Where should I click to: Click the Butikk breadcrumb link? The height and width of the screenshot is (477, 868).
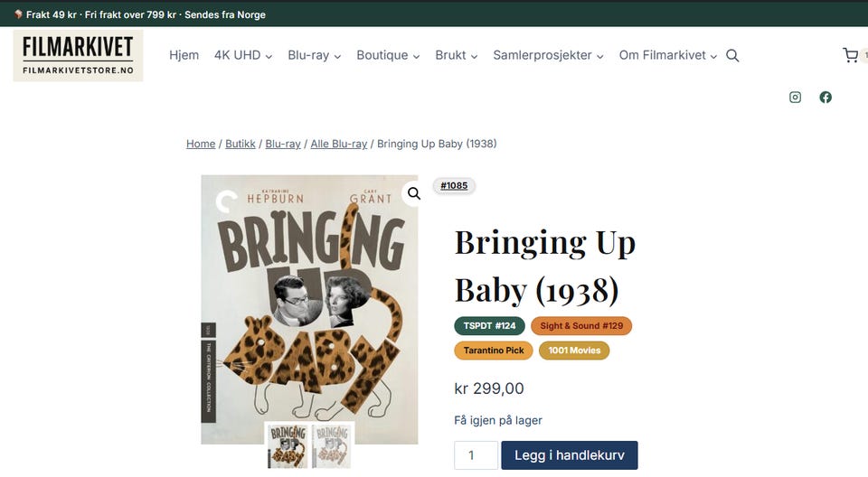pos(240,144)
